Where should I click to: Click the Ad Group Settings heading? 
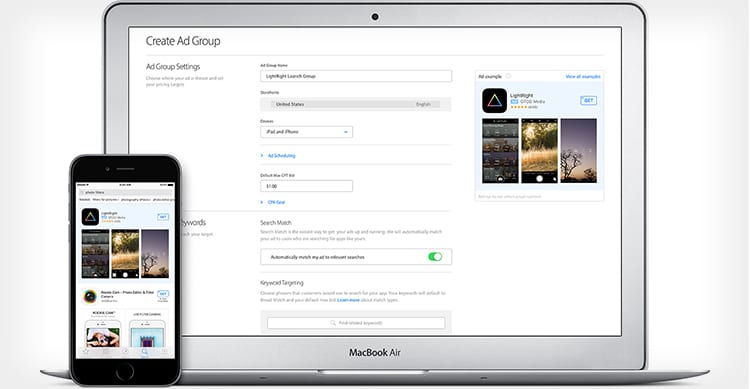coord(173,67)
